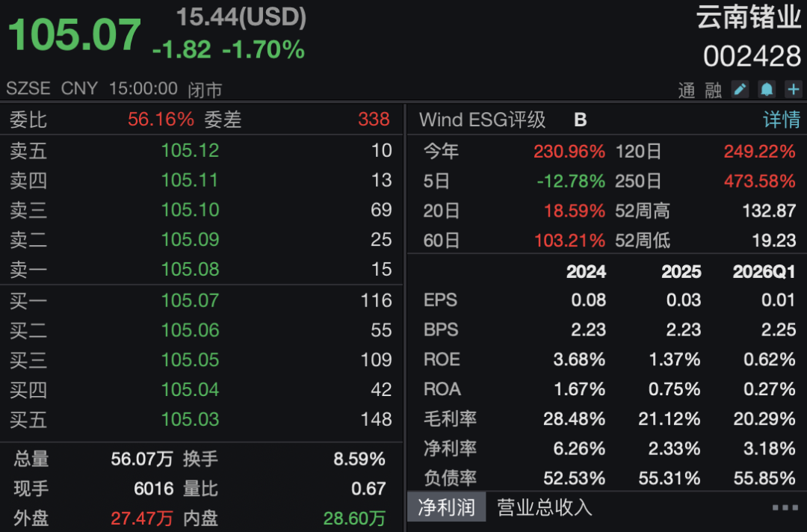
Task: Click the stock name 云南锗业
Action: (749, 17)
